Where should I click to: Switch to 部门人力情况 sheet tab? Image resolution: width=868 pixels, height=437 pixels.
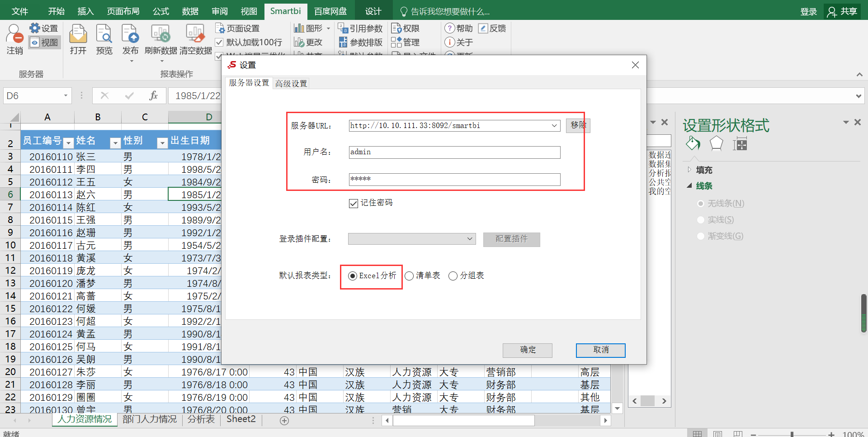point(150,419)
